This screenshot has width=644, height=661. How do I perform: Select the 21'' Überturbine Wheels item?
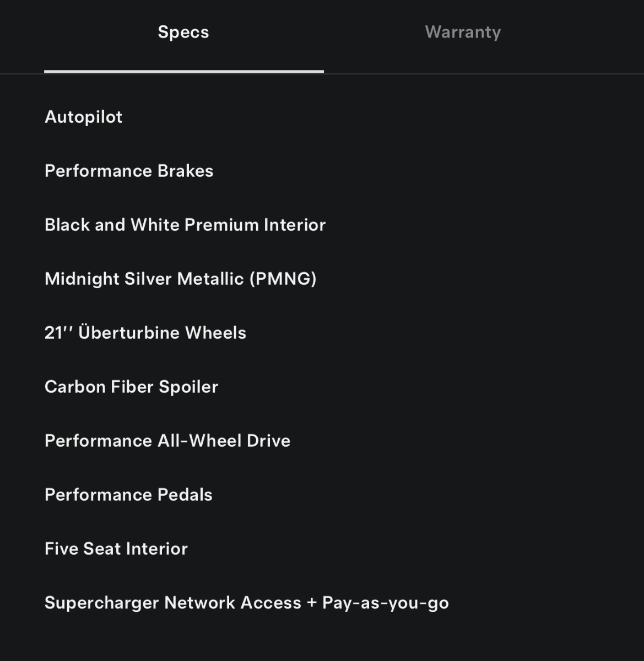coord(145,333)
